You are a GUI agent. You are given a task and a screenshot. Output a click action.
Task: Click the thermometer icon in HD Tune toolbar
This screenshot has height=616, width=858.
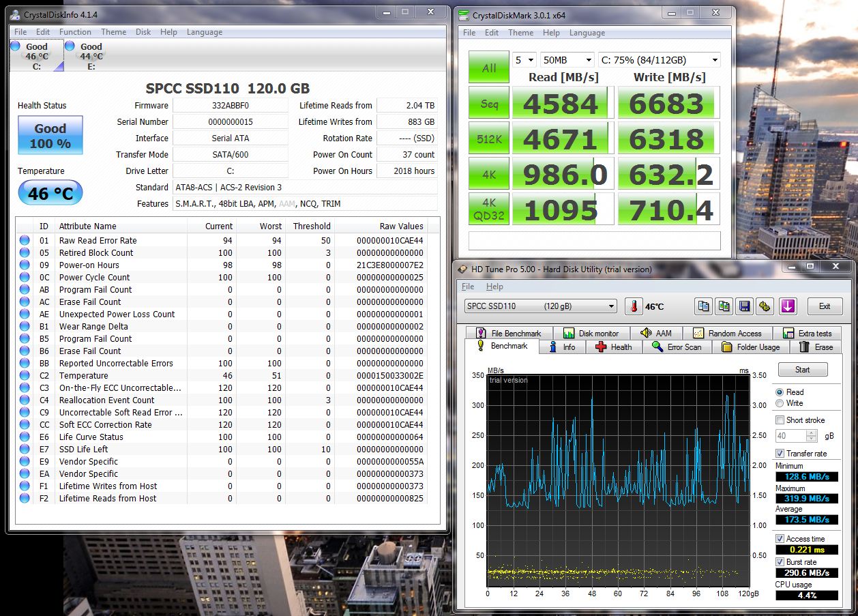(634, 306)
